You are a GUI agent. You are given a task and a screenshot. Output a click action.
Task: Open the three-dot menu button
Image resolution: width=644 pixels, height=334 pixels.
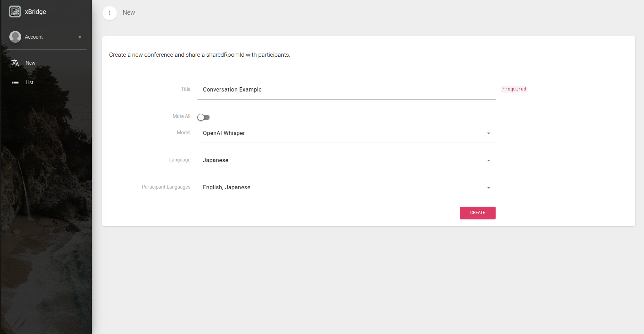109,13
